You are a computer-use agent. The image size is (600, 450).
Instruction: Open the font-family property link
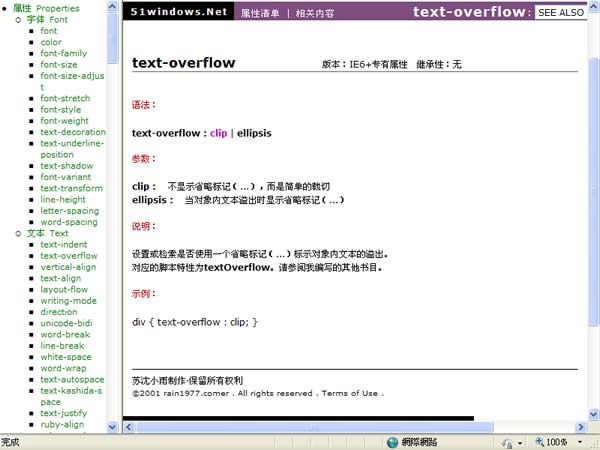tap(64, 53)
